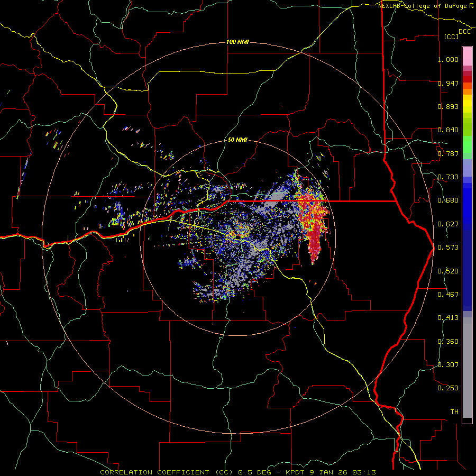The height and width of the screenshot is (476, 476).
Task: Click the gray lower color bar segment
Action: coord(467,368)
